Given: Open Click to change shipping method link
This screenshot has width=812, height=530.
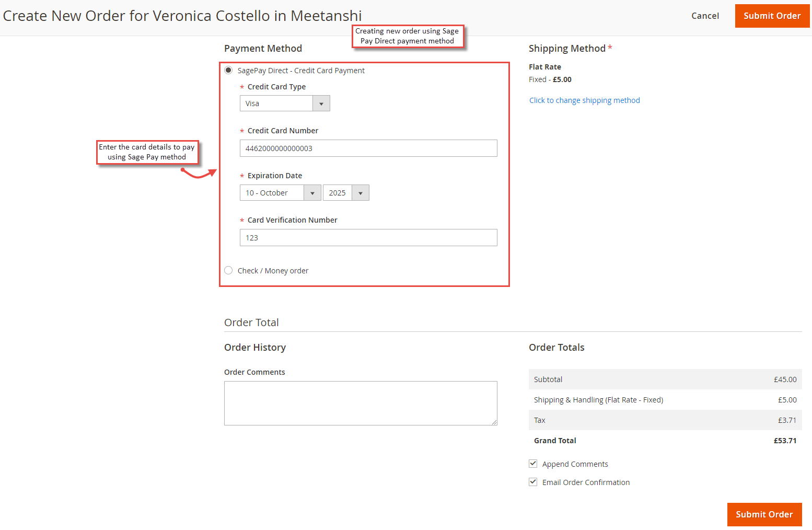Looking at the screenshot, I should click(x=584, y=100).
